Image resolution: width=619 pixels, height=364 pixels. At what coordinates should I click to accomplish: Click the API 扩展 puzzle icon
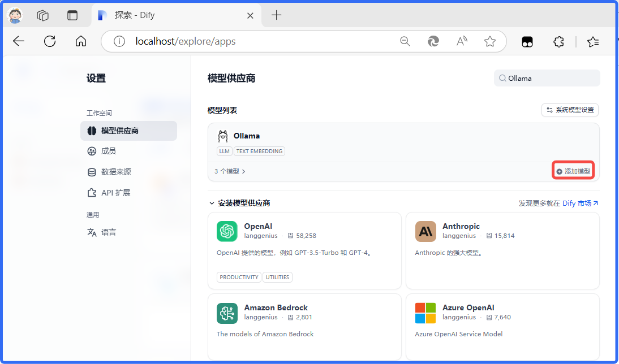pos(92,193)
